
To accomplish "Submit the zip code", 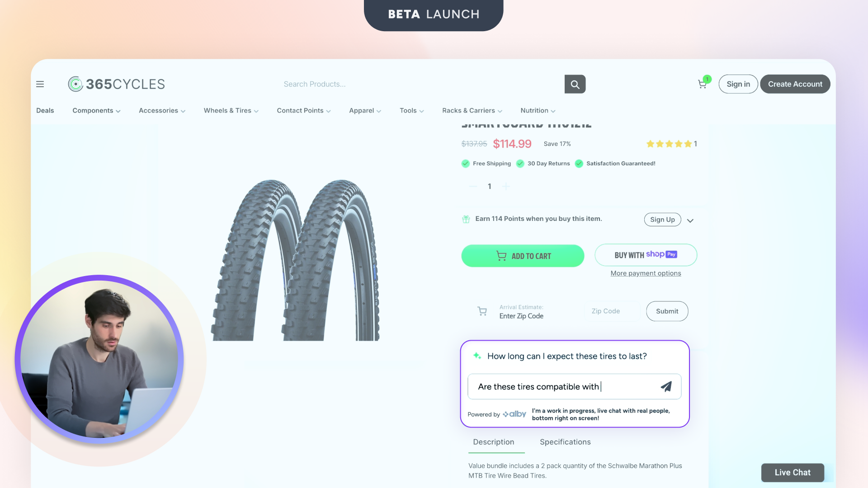I will tap(667, 311).
